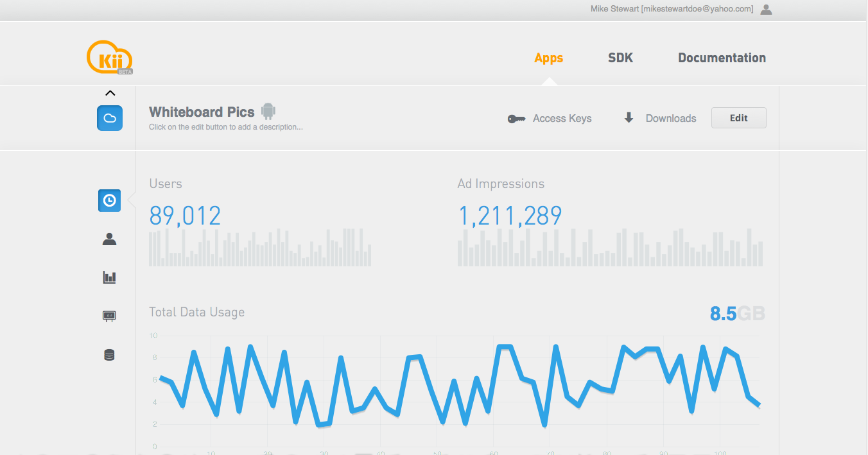Open the ads billboard sidebar icon
The height and width of the screenshot is (455, 868).
(110, 316)
